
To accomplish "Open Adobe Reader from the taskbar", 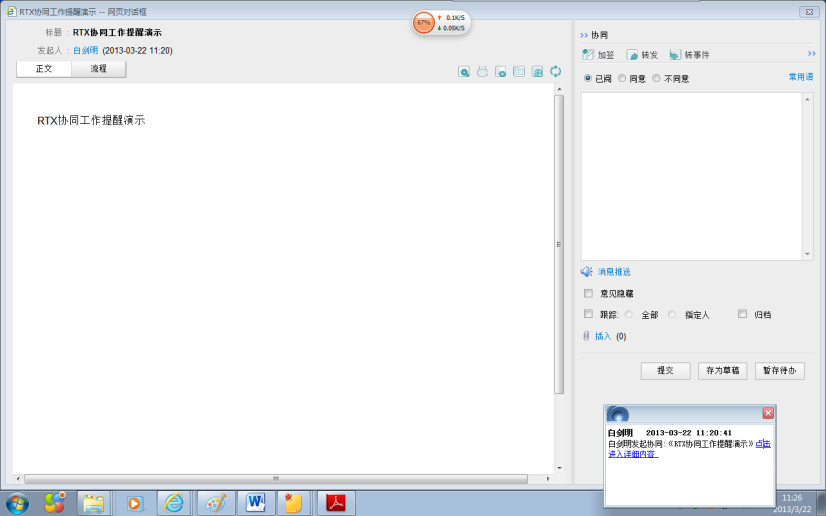I will pyautogui.click(x=336, y=502).
